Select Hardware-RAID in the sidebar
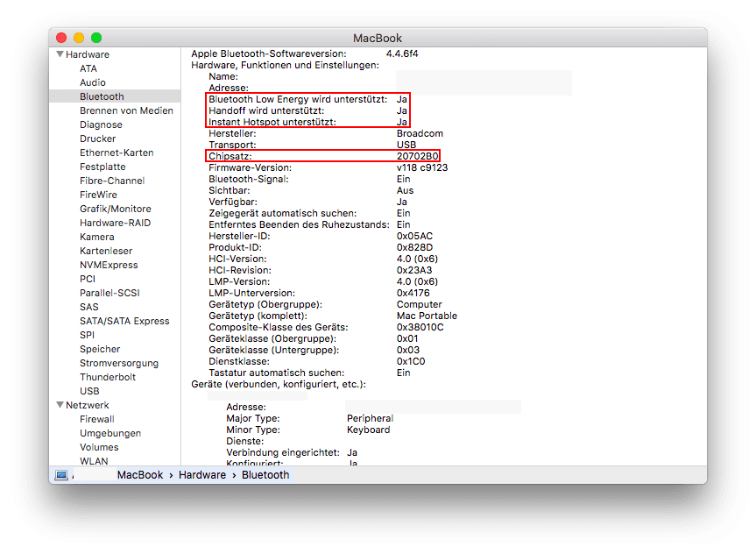756x554 pixels. pos(116,223)
